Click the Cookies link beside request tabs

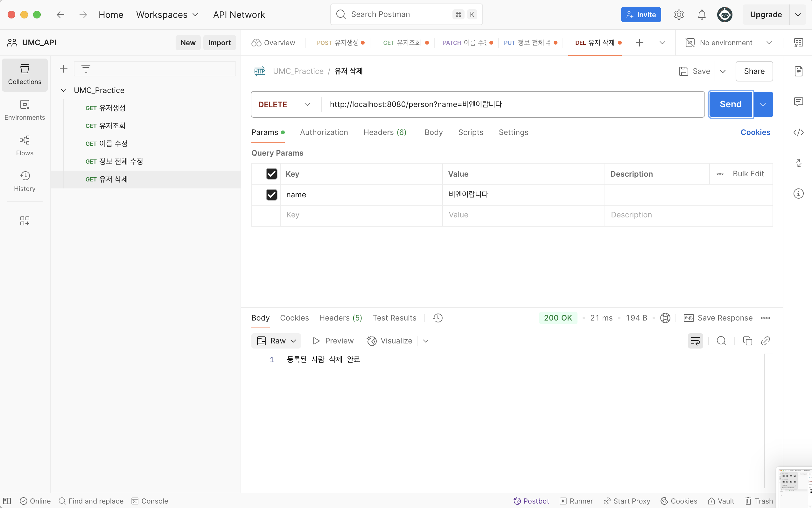coord(755,132)
